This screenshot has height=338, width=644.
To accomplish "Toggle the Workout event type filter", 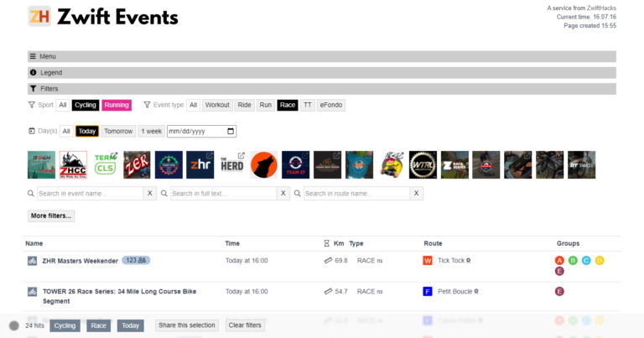I will pyautogui.click(x=217, y=105).
